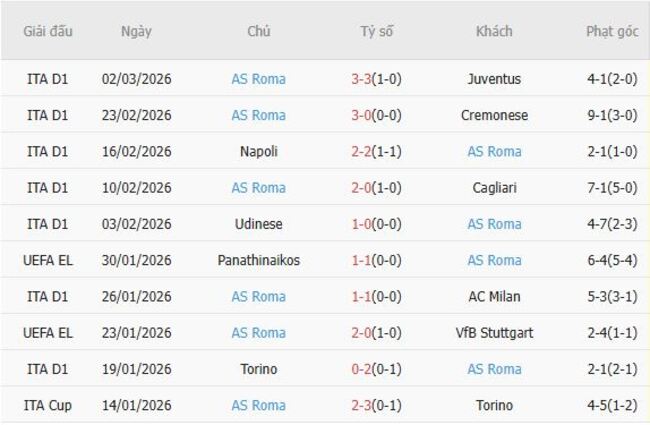Click the Juventus team link
Image resolution: width=650 pixels, height=425 pixels.
click(494, 79)
